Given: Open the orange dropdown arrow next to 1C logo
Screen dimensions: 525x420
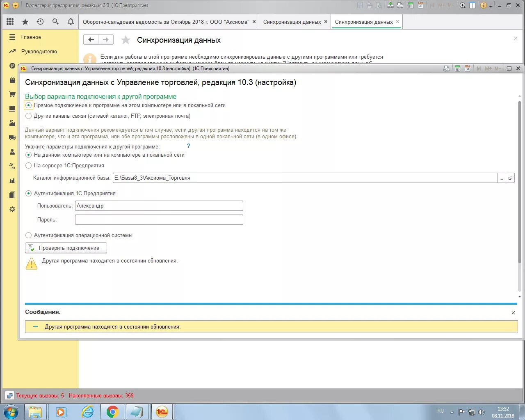Looking at the screenshot, I should (x=16, y=5).
